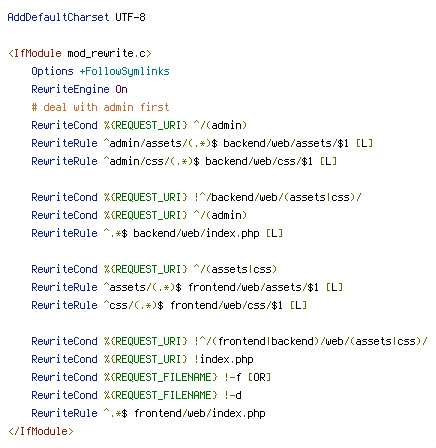Click the first ^/(admin) condition pattern
Image resolution: width=436 pixels, height=448 pixels.
(220, 125)
